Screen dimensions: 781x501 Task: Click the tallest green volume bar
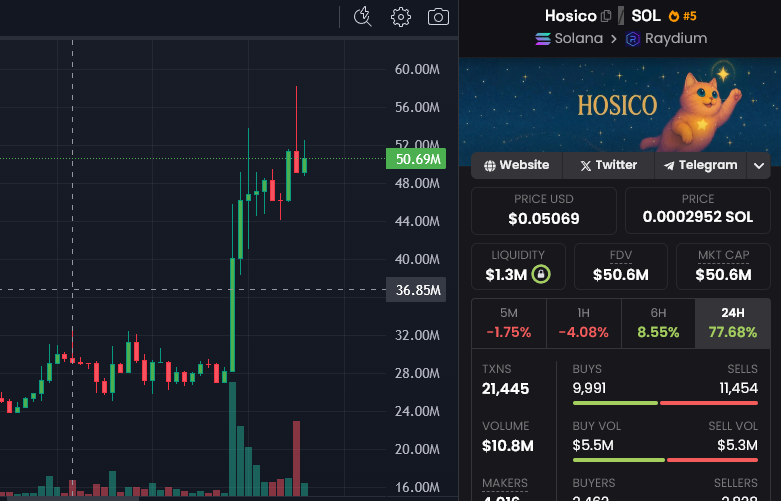tap(232, 439)
